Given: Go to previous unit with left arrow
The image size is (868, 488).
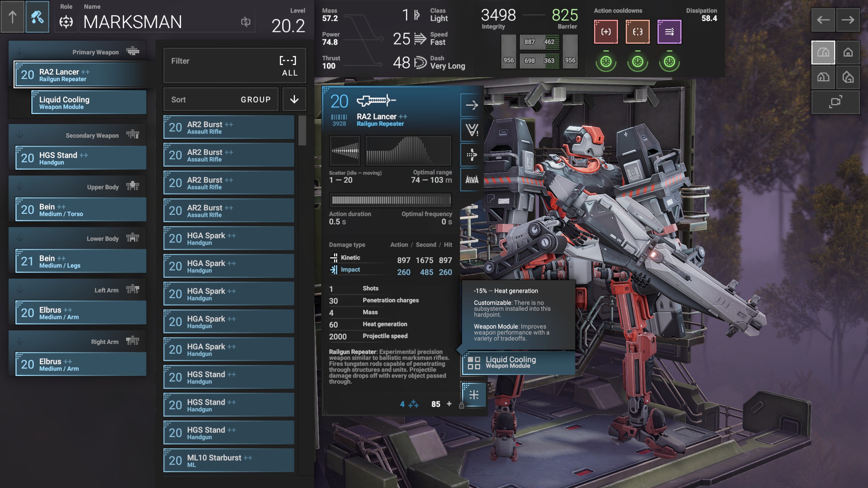Looking at the screenshot, I should point(823,20).
